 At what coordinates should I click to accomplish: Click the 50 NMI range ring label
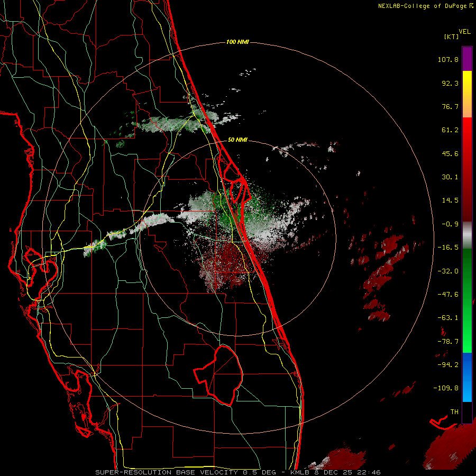237,140
